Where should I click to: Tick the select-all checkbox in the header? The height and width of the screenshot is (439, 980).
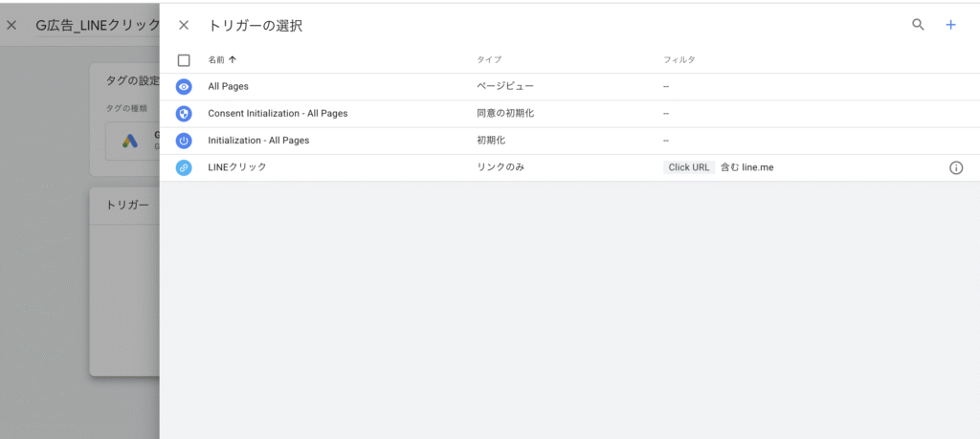coord(184,60)
